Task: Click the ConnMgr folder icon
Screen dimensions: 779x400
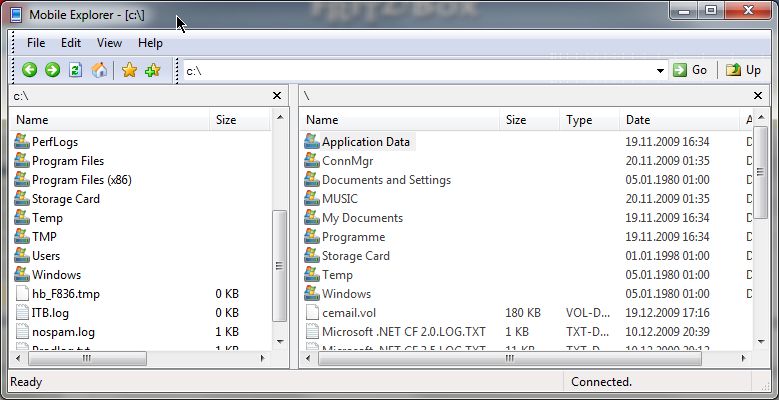Action: [x=312, y=160]
